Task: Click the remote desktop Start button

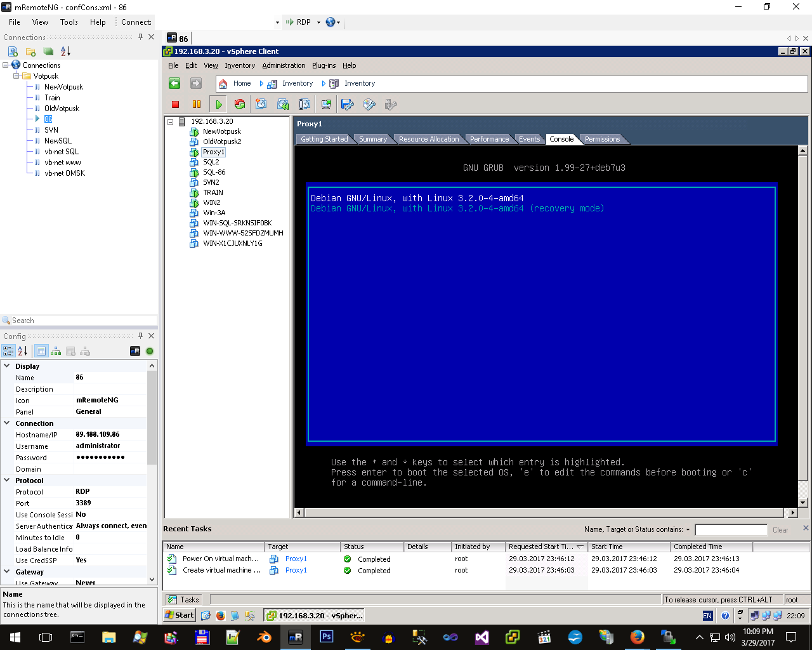Action: point(180,615)
